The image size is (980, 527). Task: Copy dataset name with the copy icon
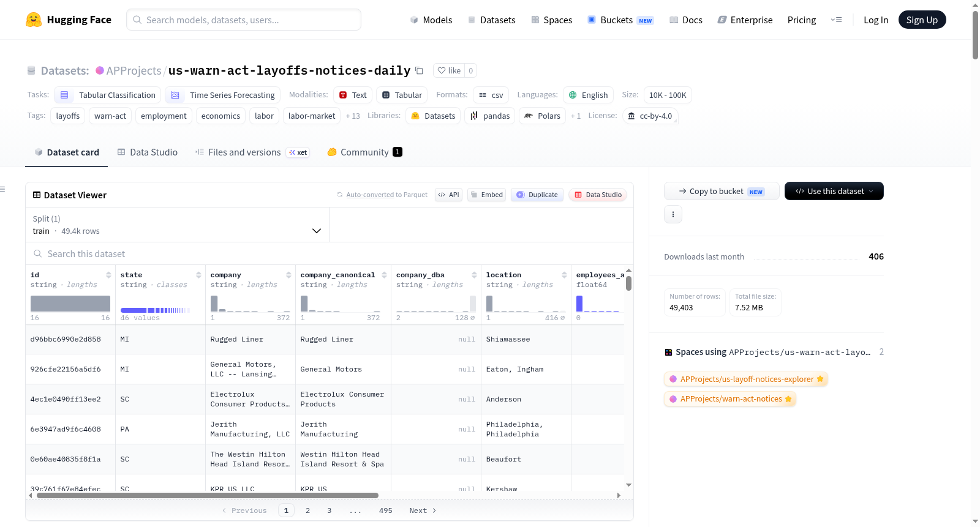click(x=419, y=70)
